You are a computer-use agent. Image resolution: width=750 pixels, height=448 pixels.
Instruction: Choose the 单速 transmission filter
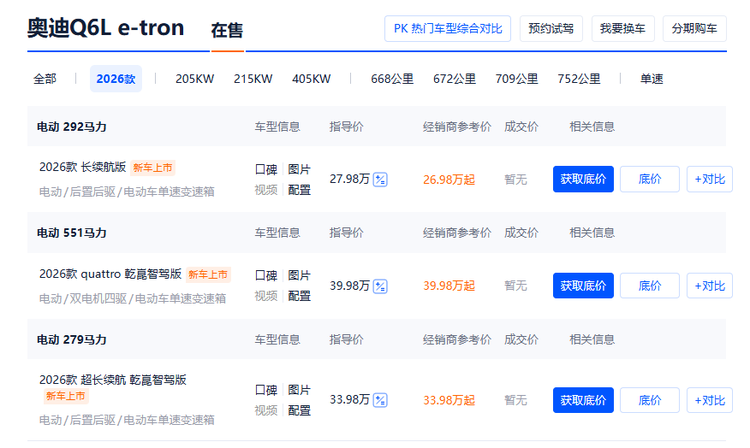tap(652, 79)
